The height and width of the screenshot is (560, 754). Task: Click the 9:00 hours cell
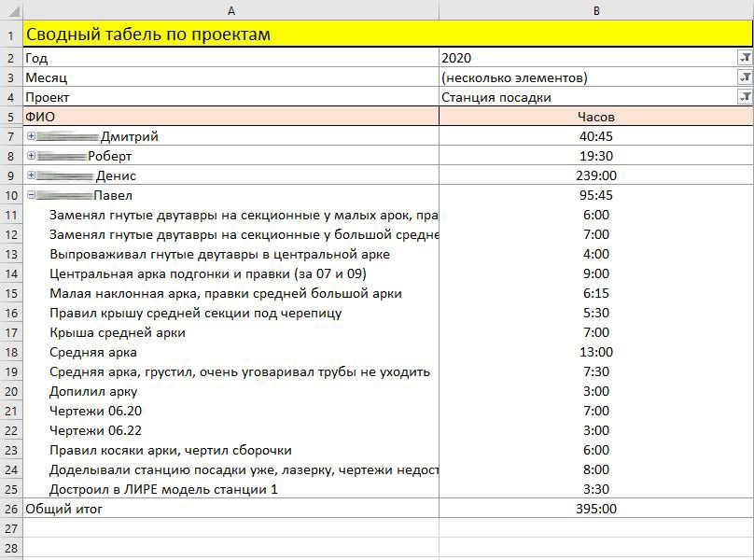[596, 273]
